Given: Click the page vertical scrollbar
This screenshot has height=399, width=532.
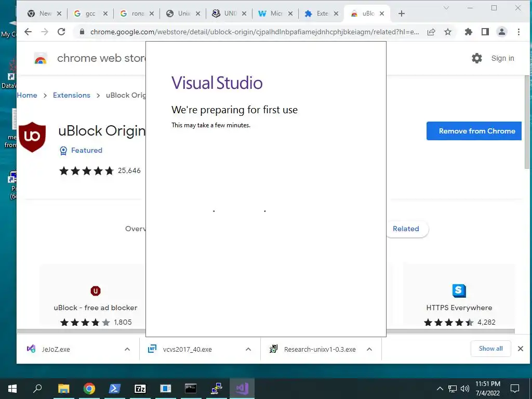Looking at the screenshot, I should coord(527,122).
